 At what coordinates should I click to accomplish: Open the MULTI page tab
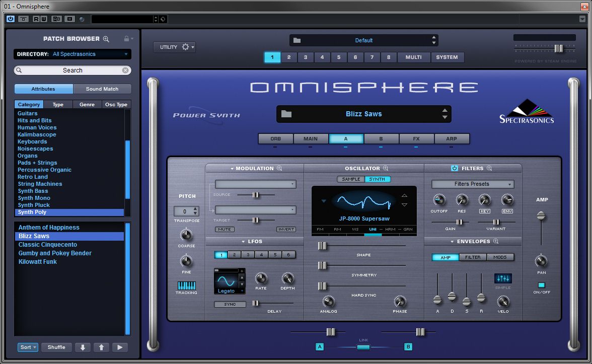point(413,57)
